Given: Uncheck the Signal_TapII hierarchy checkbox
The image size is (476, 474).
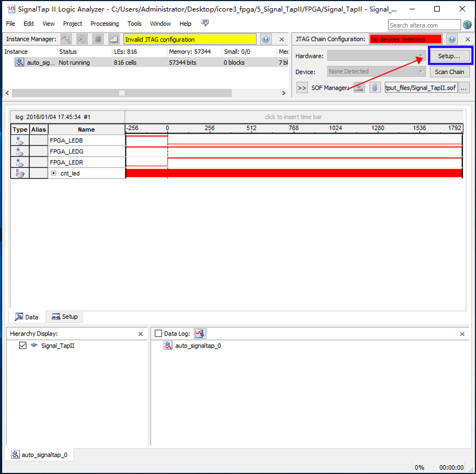Looking at the screenshot, I should pyautogui.click(x=23, y=346).
